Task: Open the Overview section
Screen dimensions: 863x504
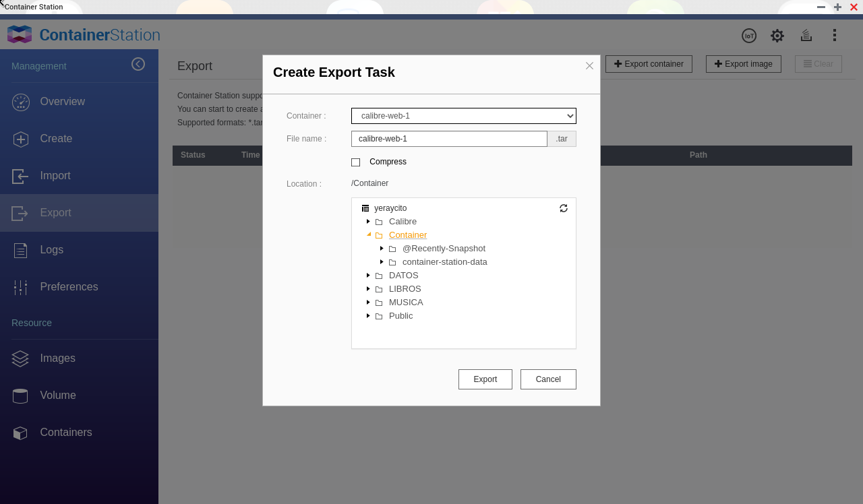Action: (x=62, y=102)
